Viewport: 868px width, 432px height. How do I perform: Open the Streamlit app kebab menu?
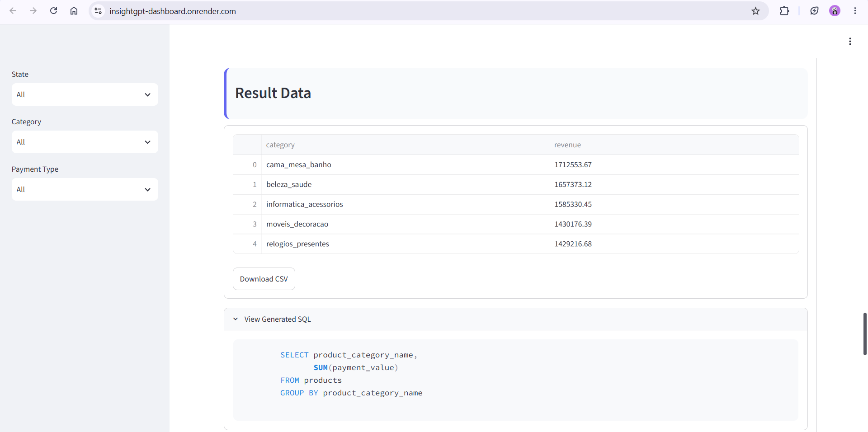pyautogui.click(x=850, y=42)
